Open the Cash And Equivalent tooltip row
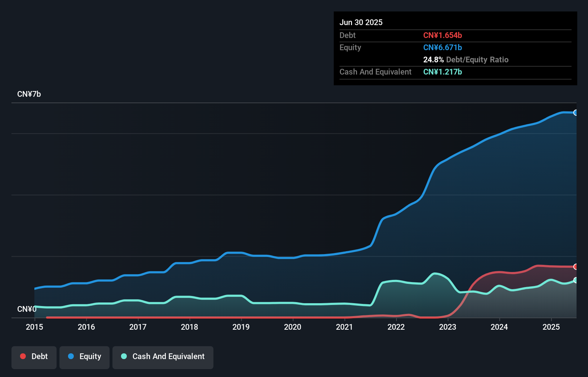The image size is (588, 377). (x=375, y=72)
